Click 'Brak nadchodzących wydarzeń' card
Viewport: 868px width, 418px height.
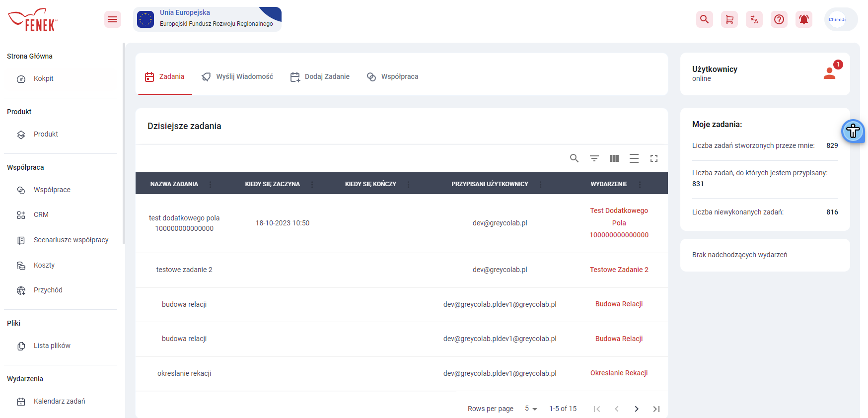(x=765, y=255)
